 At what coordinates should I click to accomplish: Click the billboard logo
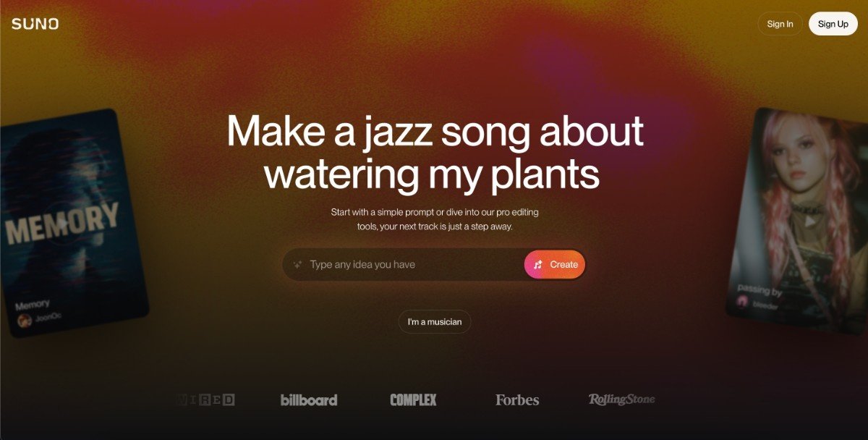tap(309, 399)
